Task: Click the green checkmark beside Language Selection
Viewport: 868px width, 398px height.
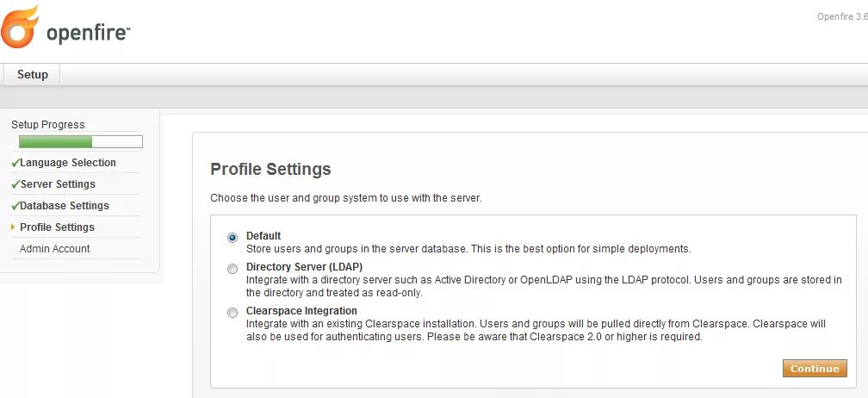Action: (x=15, y=163)
